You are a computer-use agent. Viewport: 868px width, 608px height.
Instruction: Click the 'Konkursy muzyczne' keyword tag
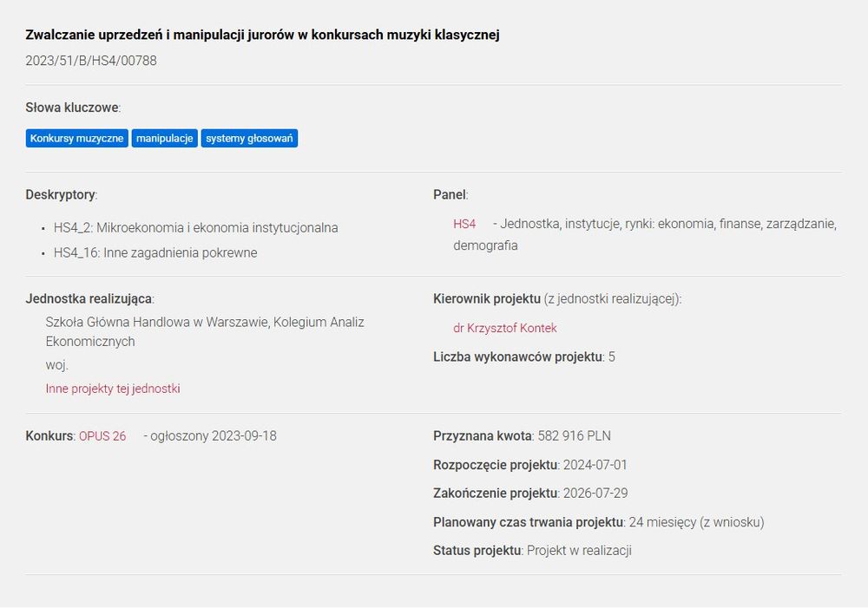click(77, 138)
